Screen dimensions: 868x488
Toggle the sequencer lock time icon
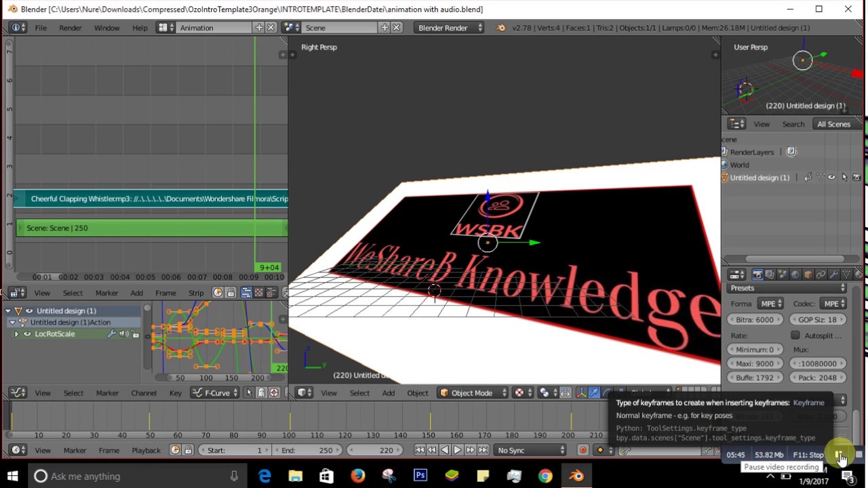tap(231, 293)
